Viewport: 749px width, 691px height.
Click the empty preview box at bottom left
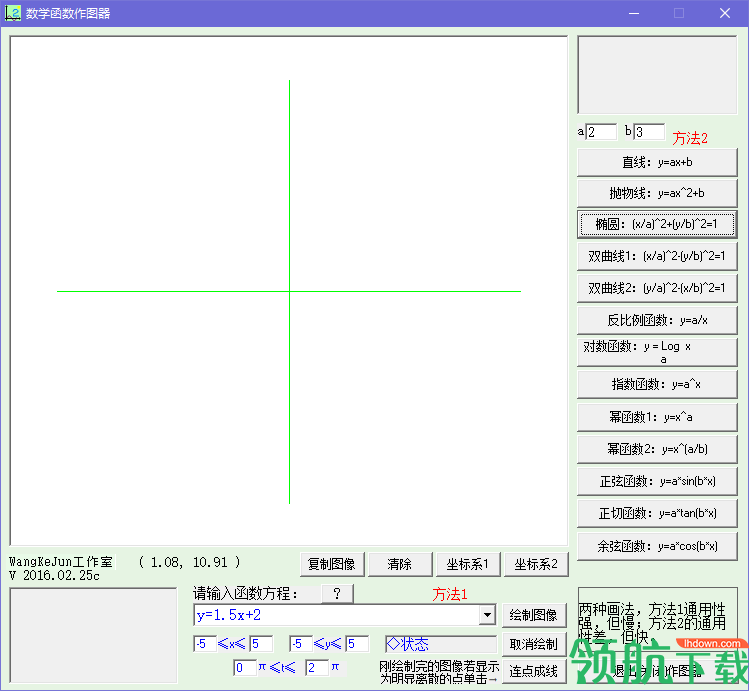tap(94, 636)
